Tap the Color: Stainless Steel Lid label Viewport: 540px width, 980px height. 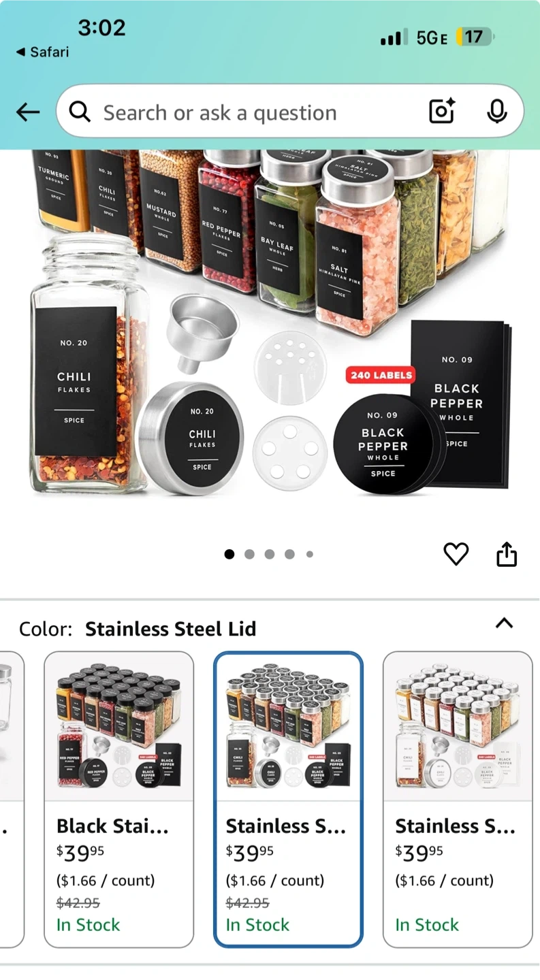pyautogui.click(x=138, y=629)
